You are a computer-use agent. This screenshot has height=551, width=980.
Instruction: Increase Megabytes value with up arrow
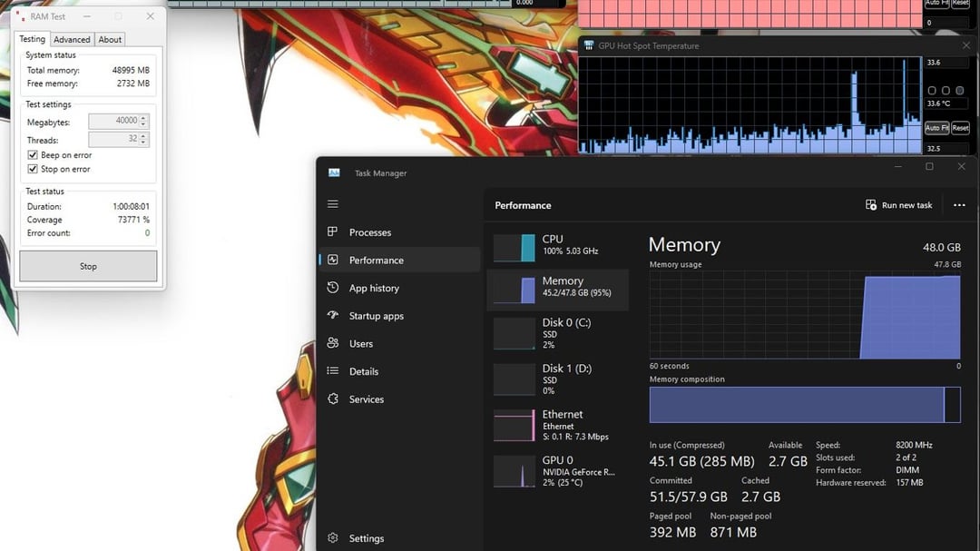pyautogui.click(x=143, y=118)
